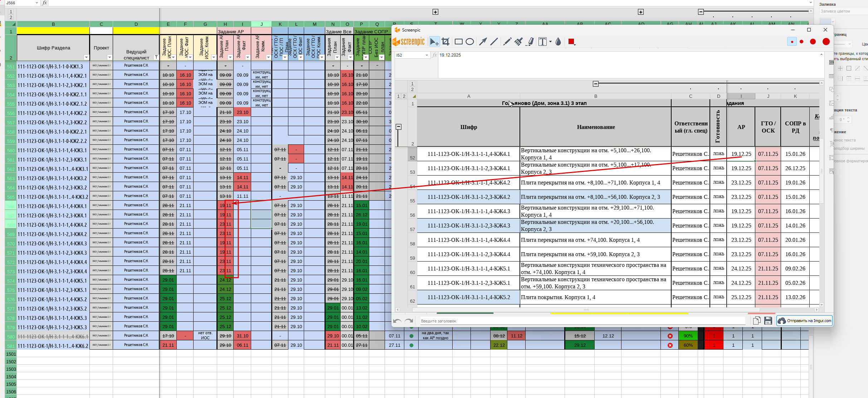Toggle the move/select pointer tool

(434, 42)
